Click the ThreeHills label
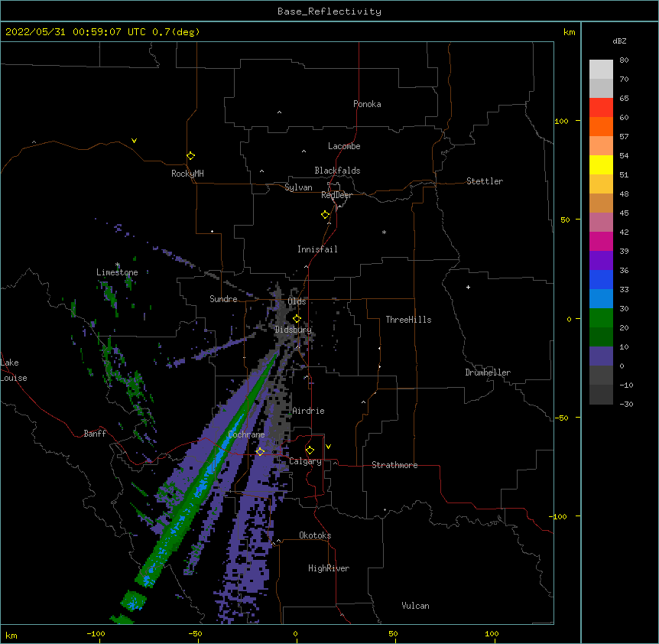 coord(408,320)
